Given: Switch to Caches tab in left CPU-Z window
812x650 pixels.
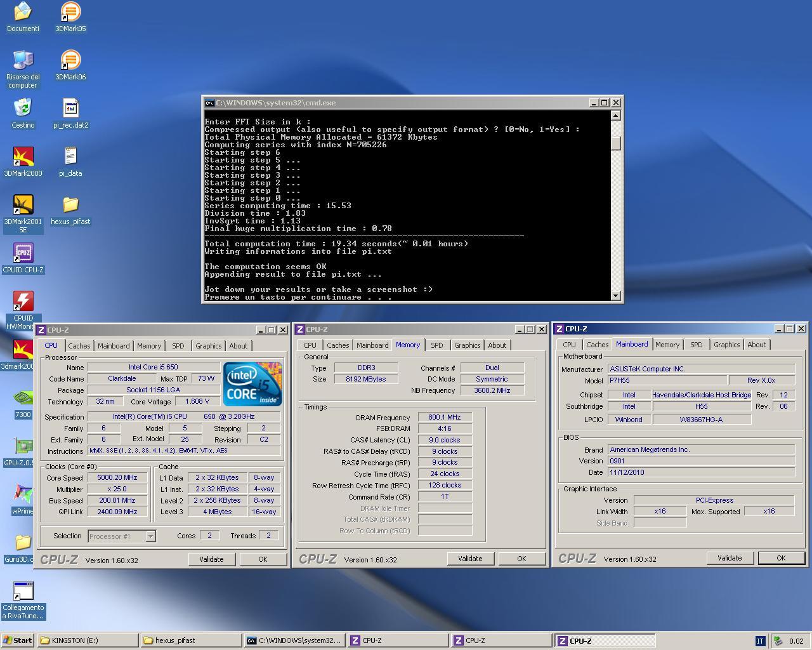Looking at the screenshot, I should pos(79,346).
